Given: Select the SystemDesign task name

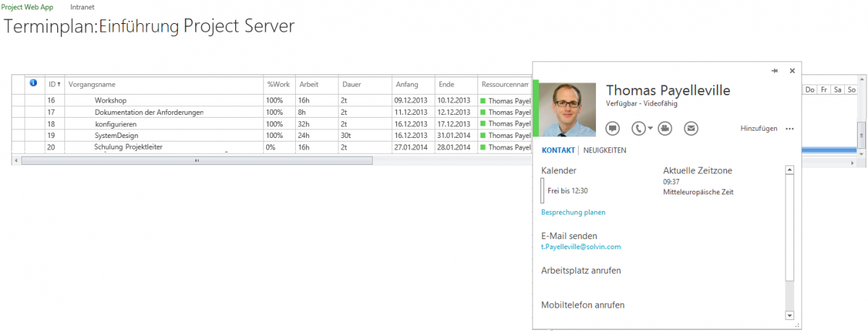Looking at the screenshot, I should [x=116, y=135].
